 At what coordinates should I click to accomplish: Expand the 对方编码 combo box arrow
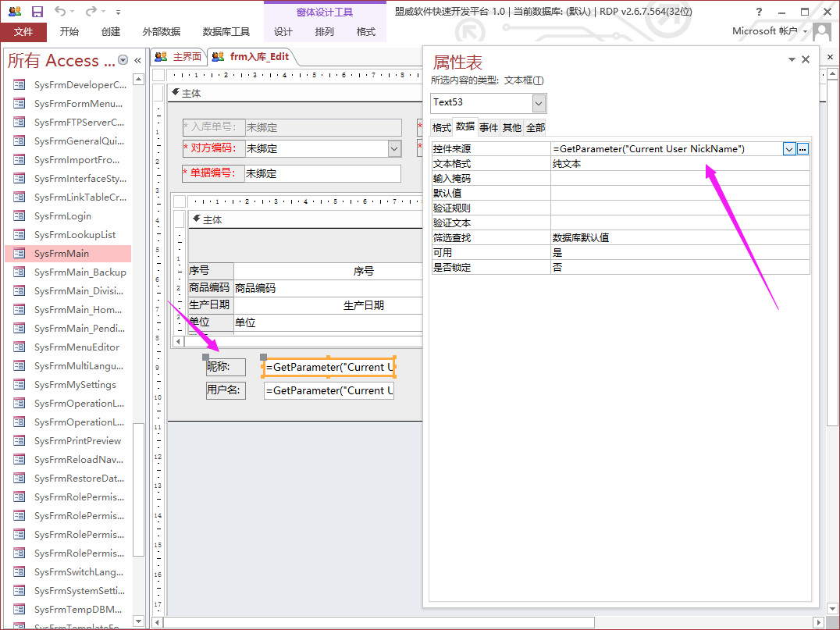[x=394, y=148]
